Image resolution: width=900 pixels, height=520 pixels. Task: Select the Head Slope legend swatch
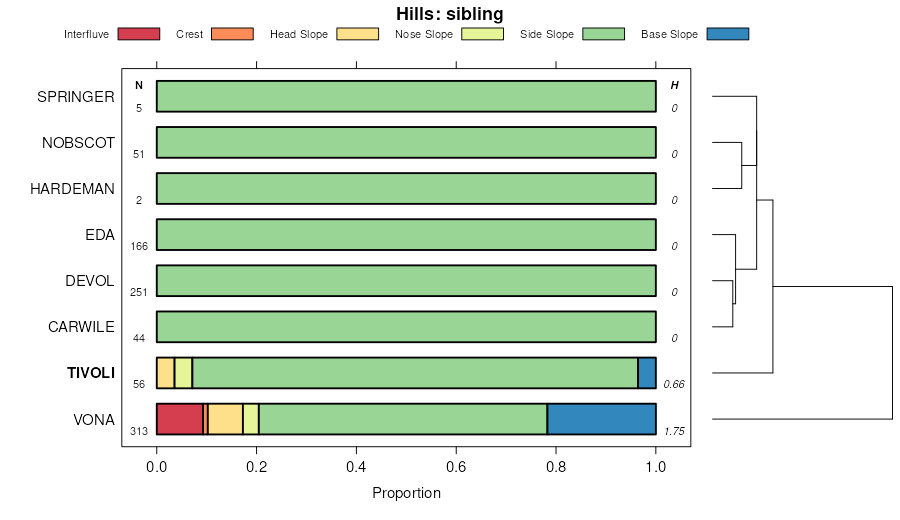pyautogui.click(x=357, y=34)
